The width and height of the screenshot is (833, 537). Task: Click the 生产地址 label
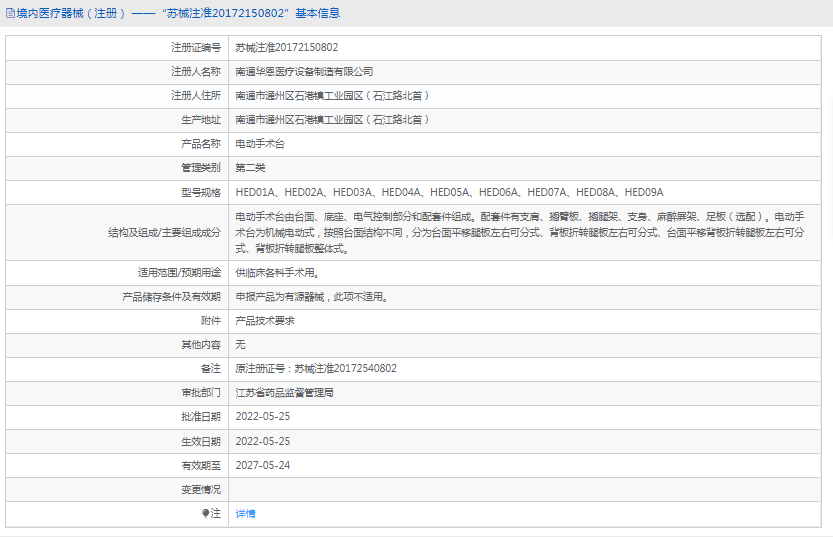201,120
